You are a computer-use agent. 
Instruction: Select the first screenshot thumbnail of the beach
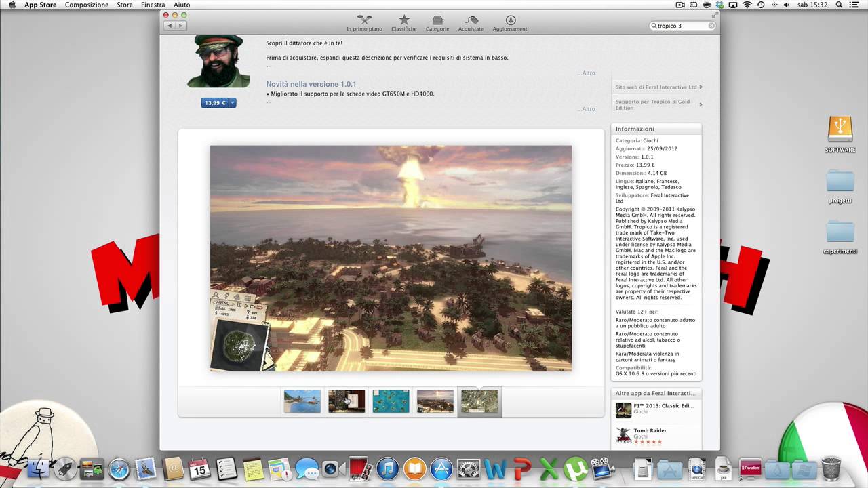coord(302,401)
